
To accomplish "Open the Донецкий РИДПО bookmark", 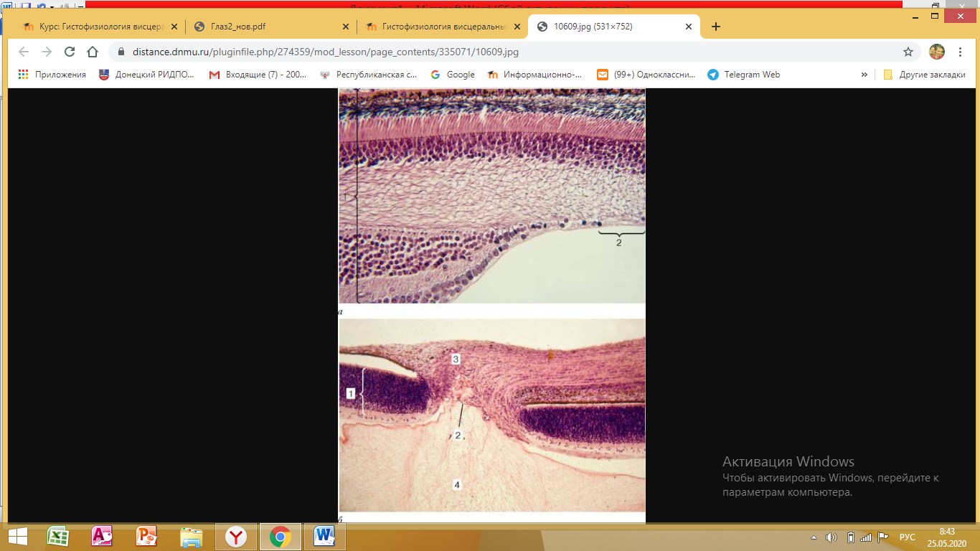I will [x=146, y=75].
